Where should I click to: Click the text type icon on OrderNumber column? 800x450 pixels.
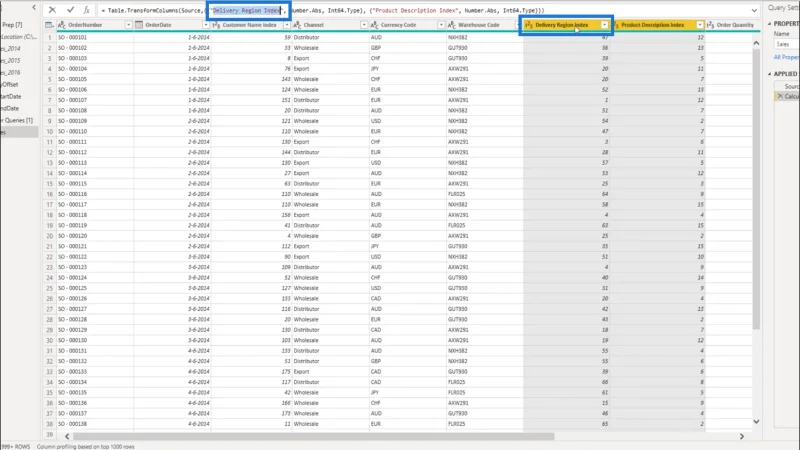(x=62, y=24)
